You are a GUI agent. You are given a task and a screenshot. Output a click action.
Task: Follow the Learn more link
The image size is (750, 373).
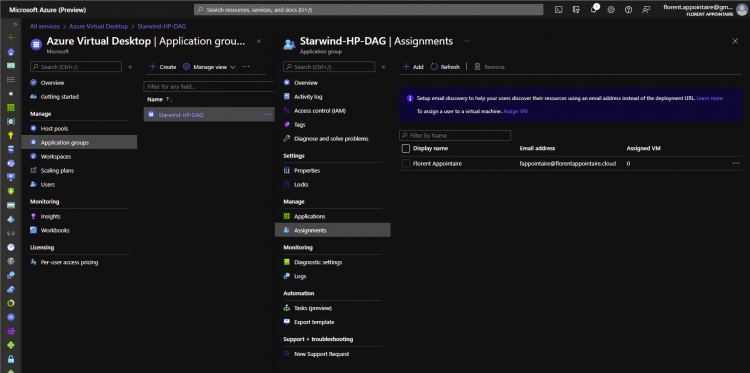pos(709,99)
